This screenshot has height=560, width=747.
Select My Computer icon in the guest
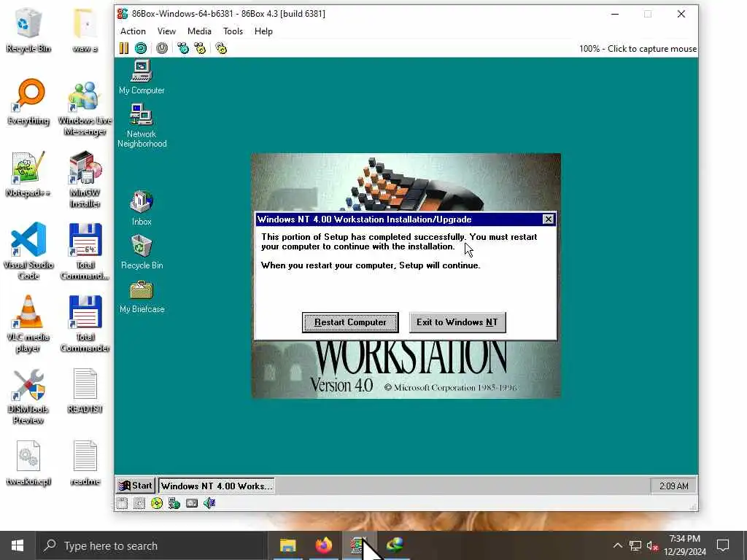tap(142, 77)
